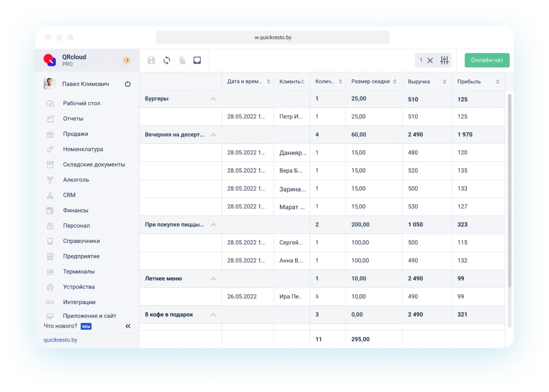The image size is (549, 392).
Task: Collapse the Вечерняя на десерт group
Action: 213,135
